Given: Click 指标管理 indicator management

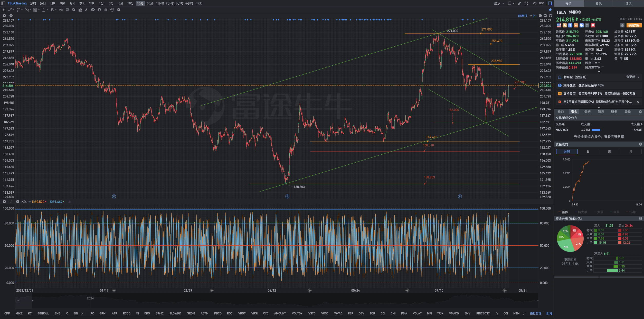Looking at the screenshot, I should [535, 313].
